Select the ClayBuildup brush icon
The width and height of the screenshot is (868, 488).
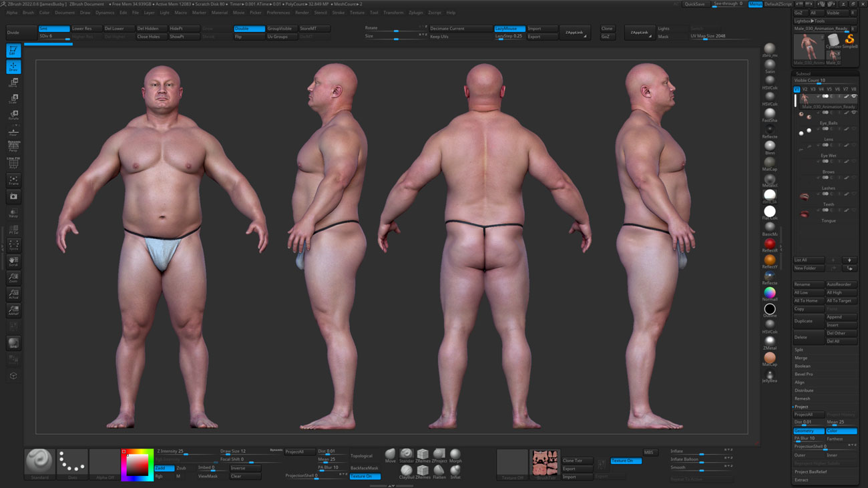coord(407,471)
